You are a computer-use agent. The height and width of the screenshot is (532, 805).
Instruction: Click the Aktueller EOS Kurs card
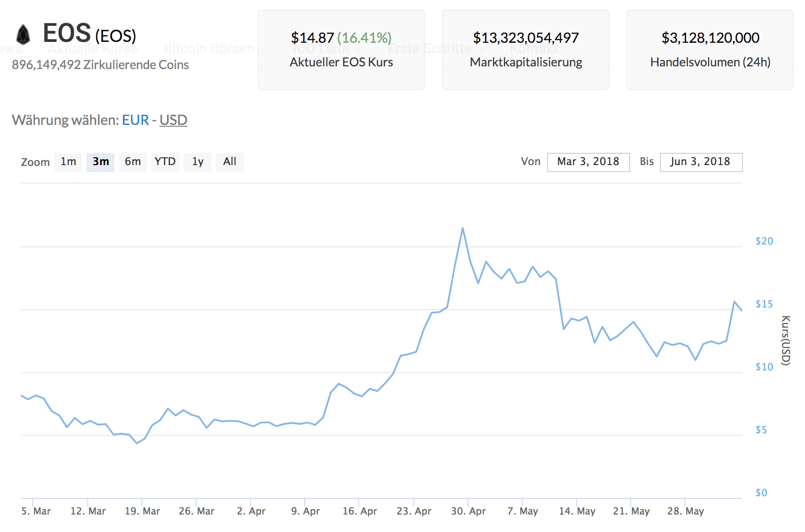click(341, 50)
